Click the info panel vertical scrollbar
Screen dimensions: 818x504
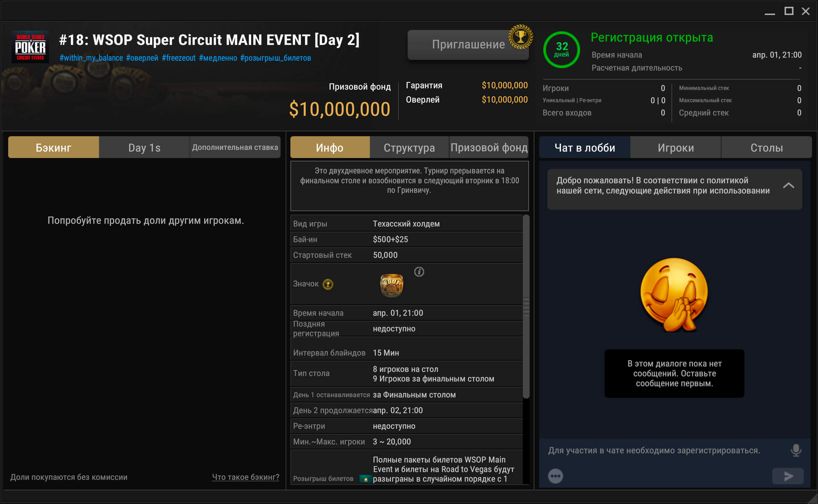pyautogui.click(x=526, y=306)
